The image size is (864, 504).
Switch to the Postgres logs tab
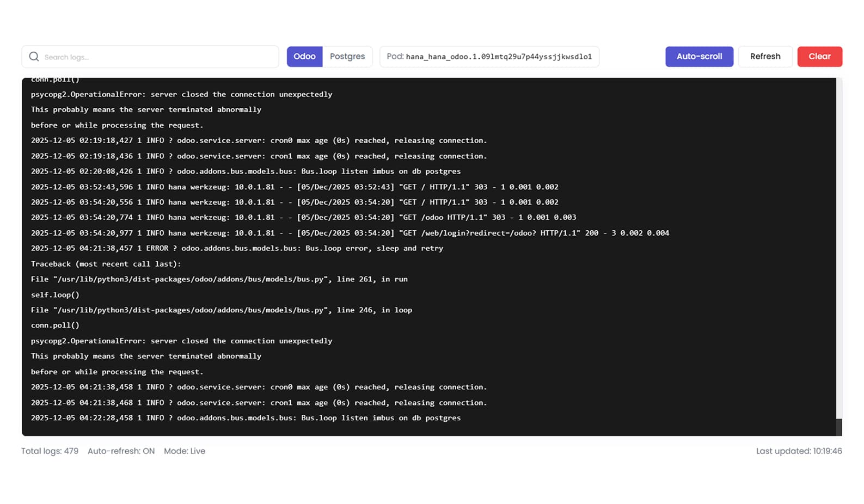(x=347, y=57)
